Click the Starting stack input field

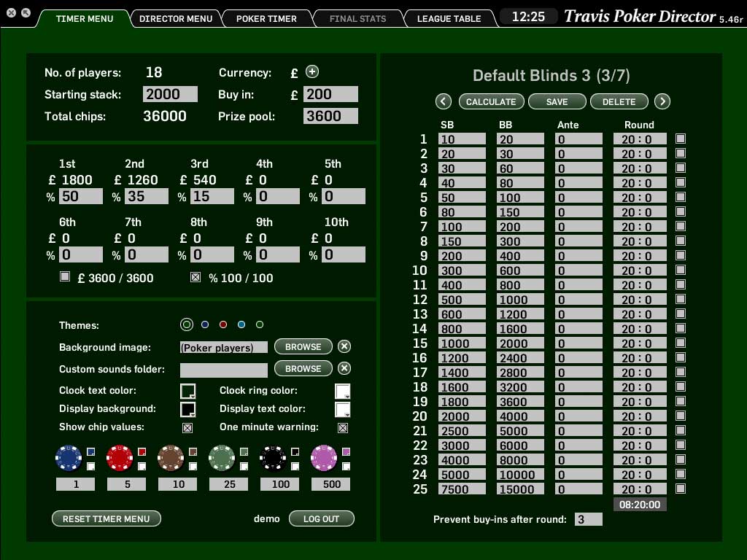coord(171,94)
